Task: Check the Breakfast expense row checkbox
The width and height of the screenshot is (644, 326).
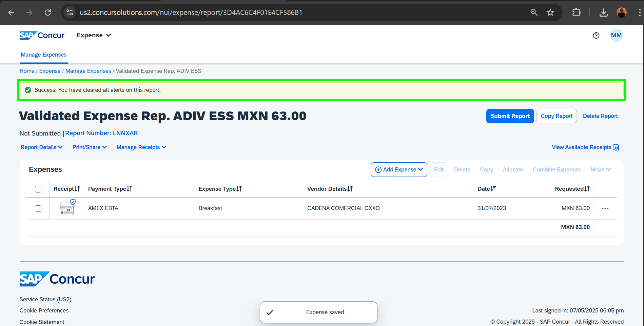Action: pos(38,208)
